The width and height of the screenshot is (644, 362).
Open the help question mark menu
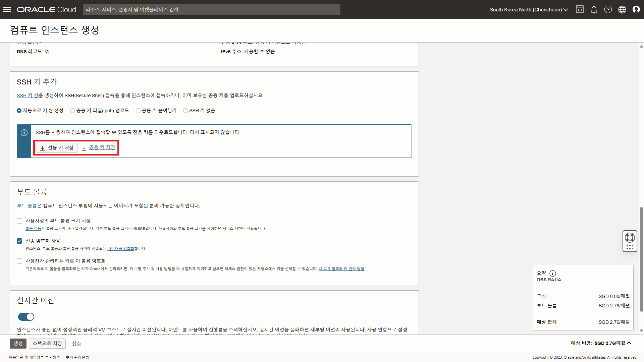(608, 9)
